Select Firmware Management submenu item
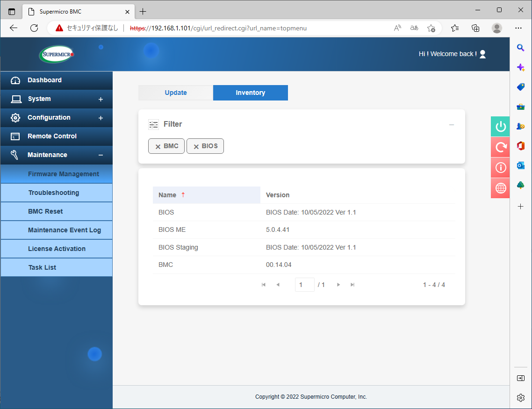The height and width of the screenshot is (409, 532). [56, 174]
